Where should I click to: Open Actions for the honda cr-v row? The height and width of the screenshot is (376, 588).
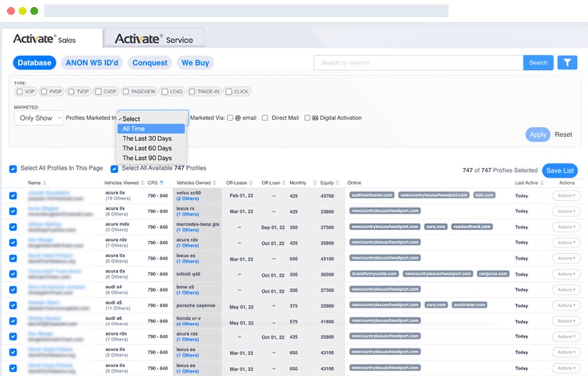[x=566, y=321]
